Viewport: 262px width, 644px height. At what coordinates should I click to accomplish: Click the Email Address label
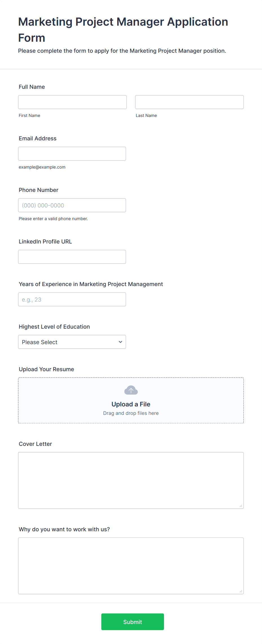38,138
